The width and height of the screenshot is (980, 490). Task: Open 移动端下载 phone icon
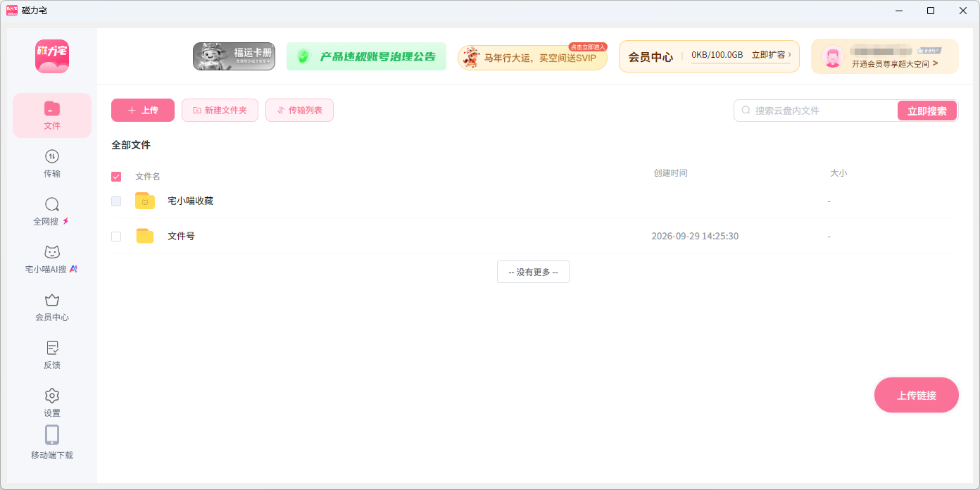click(52, 435)
